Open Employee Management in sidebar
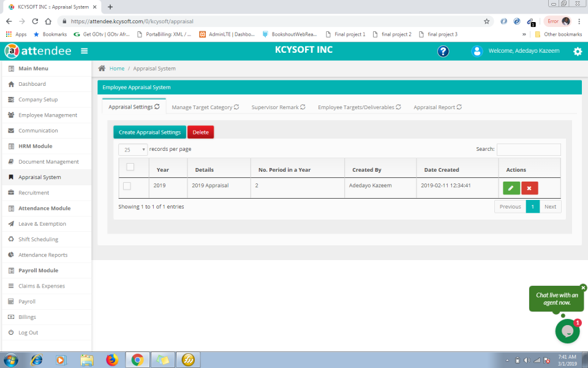Screen dimensions: 588x368 point(47,115)
